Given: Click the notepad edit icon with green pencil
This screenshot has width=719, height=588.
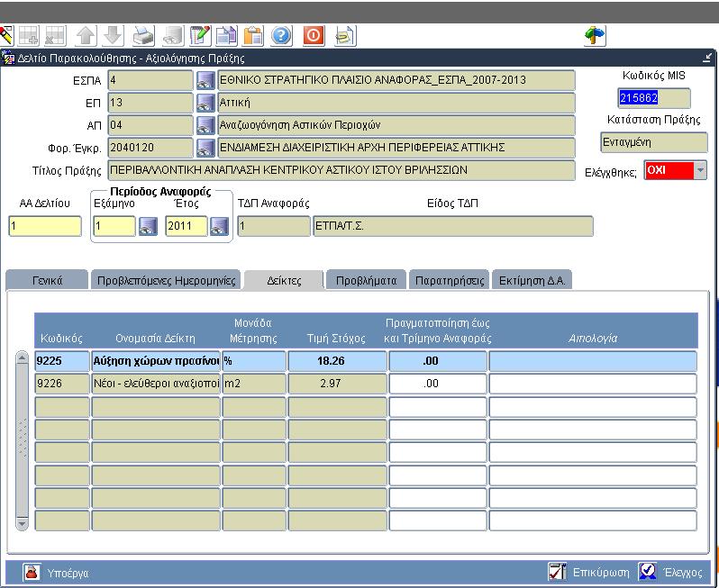Looking at the screenshot, I should pyautogui.click(x=200, y=36).
